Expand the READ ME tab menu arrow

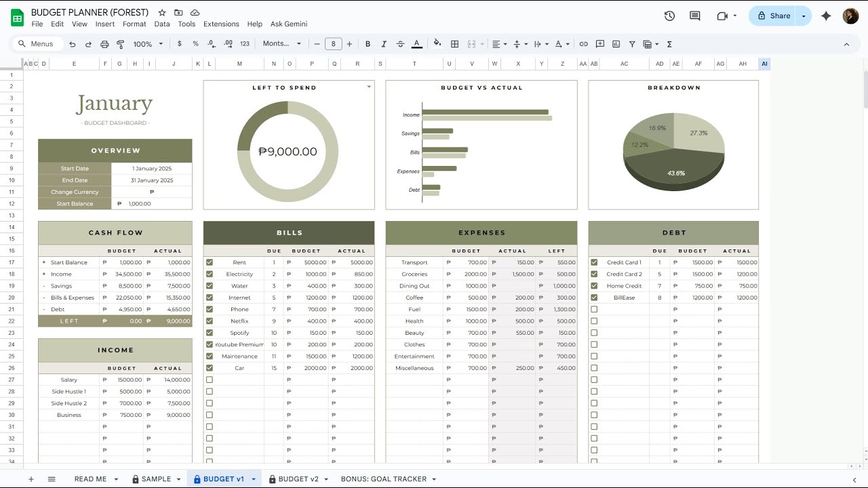[x=116, y=479]
